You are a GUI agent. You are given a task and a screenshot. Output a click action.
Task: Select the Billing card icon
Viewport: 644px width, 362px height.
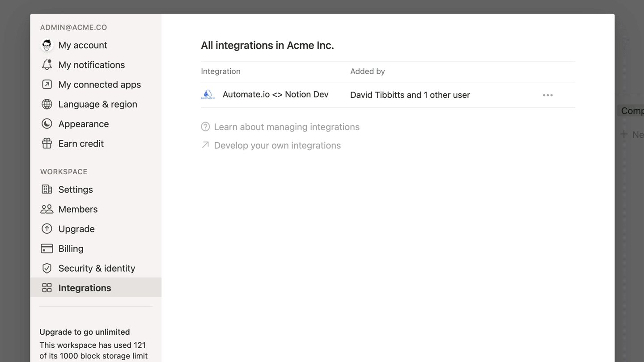pyautogui.click(x=47, y=248)
